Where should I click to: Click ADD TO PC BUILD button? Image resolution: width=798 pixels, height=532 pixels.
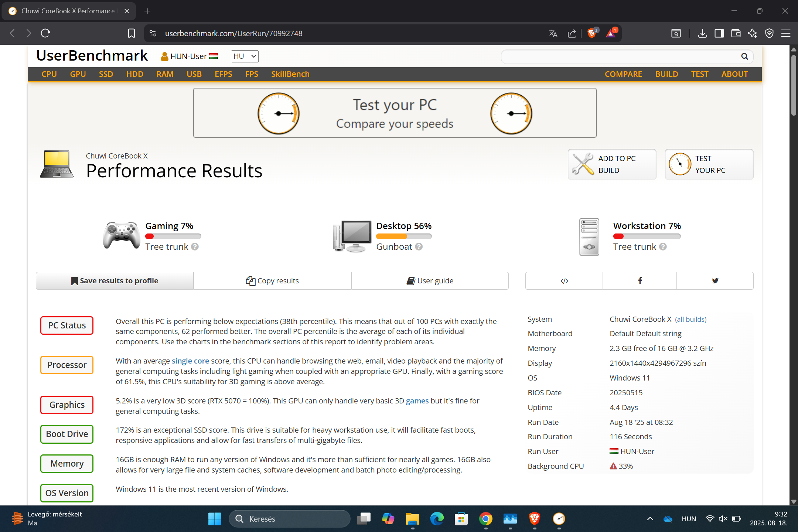[612, 164]
